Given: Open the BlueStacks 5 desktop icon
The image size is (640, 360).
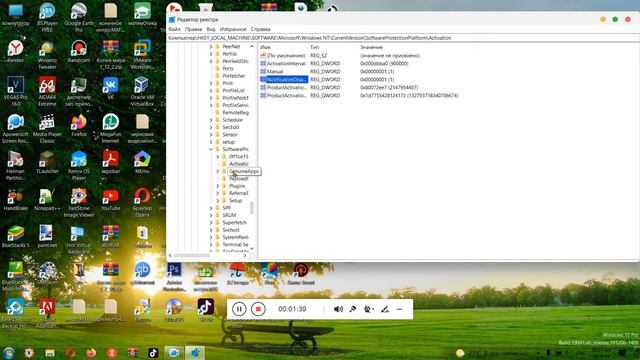Looking at the screenshot, I should (x=16, y=236).
